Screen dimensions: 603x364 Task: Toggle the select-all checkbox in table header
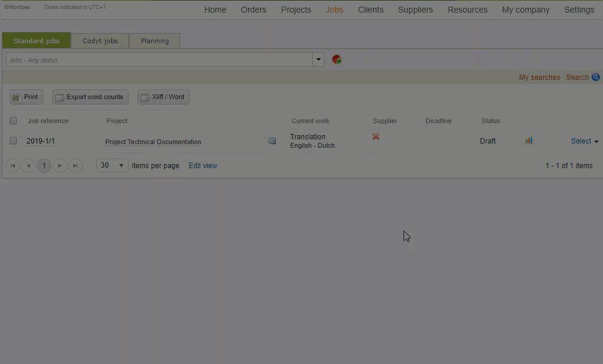pyautogui.click(x=13, y=121)
